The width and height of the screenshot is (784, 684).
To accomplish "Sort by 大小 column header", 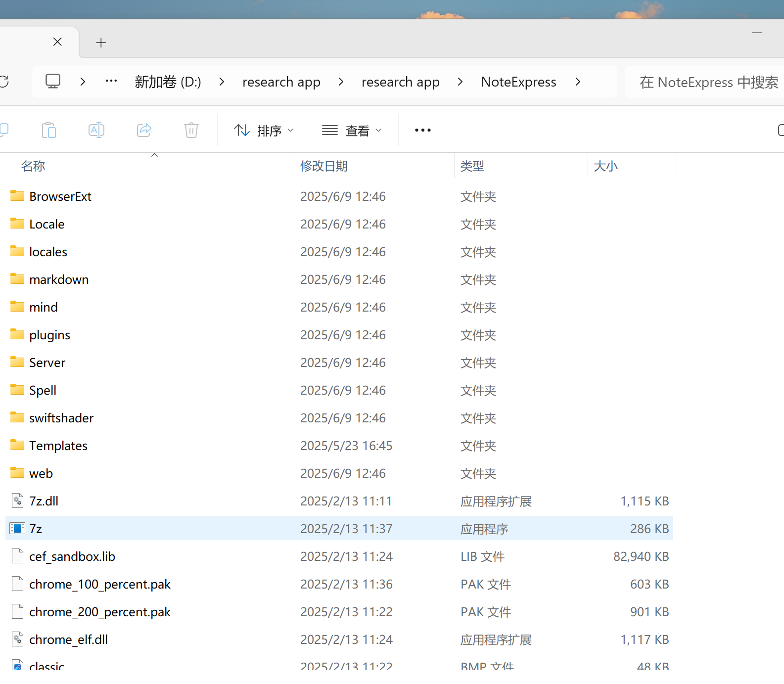I will tap(605, 166).
